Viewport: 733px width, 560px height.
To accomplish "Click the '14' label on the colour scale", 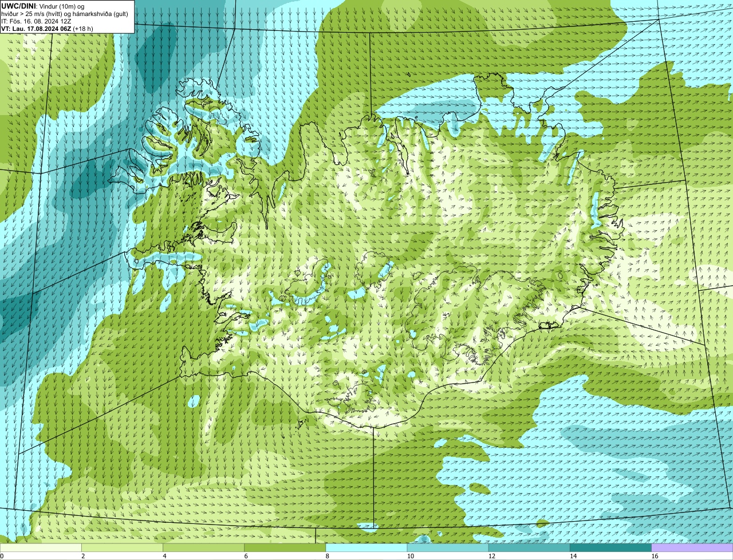I will click(573, 556).
